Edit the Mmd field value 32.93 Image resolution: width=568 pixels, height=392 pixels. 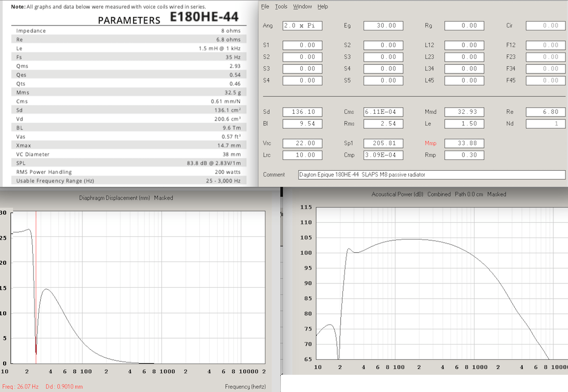[x=465, y=112]
